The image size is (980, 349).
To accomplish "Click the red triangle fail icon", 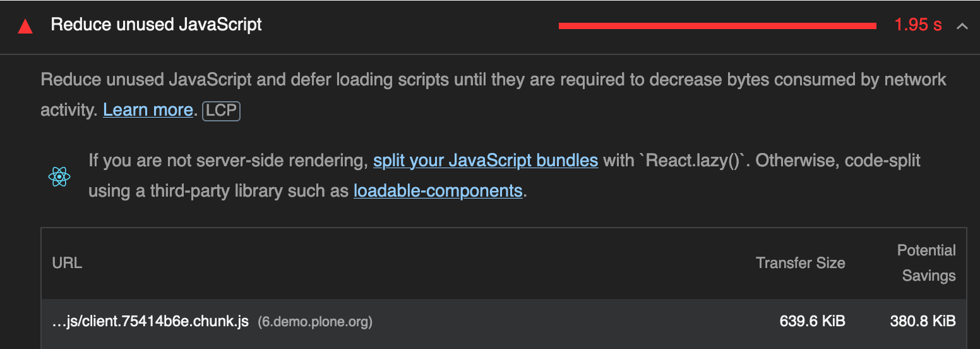I will click(x=25, y=27).
